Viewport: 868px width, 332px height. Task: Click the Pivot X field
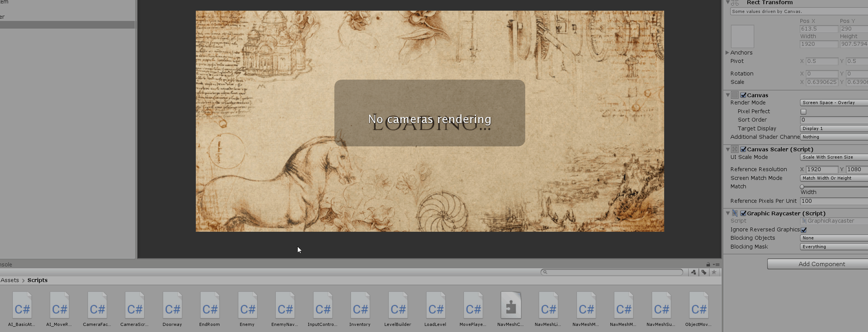pos(822,61)
